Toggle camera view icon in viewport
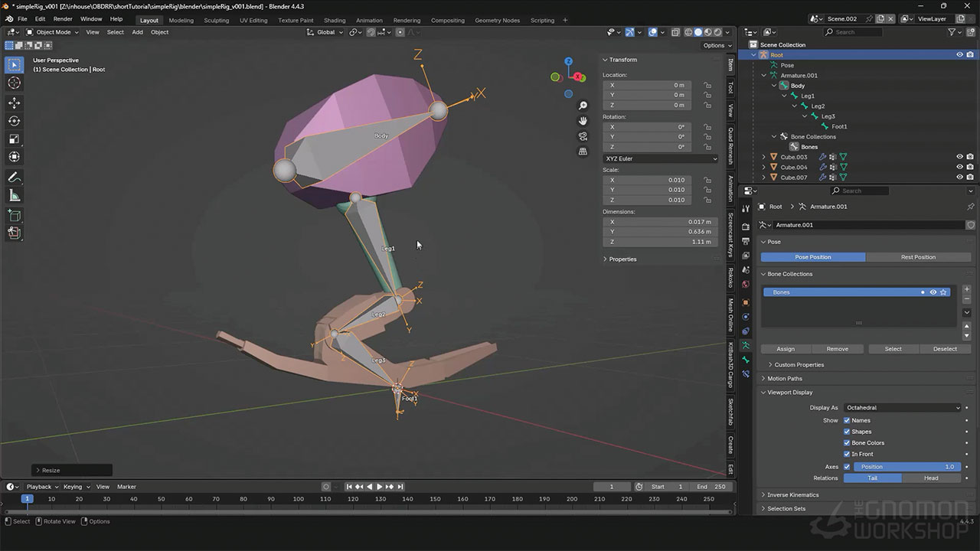 tap(583, 136)
